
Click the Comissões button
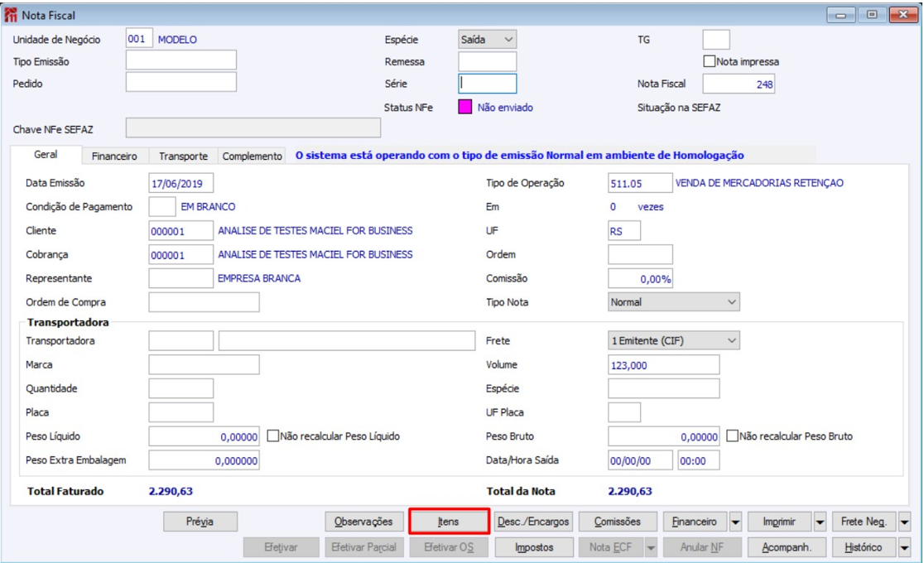(618, 522)
